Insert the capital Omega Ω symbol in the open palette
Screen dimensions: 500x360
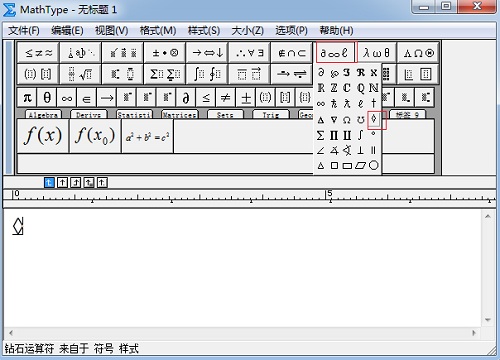click(347, 120)
